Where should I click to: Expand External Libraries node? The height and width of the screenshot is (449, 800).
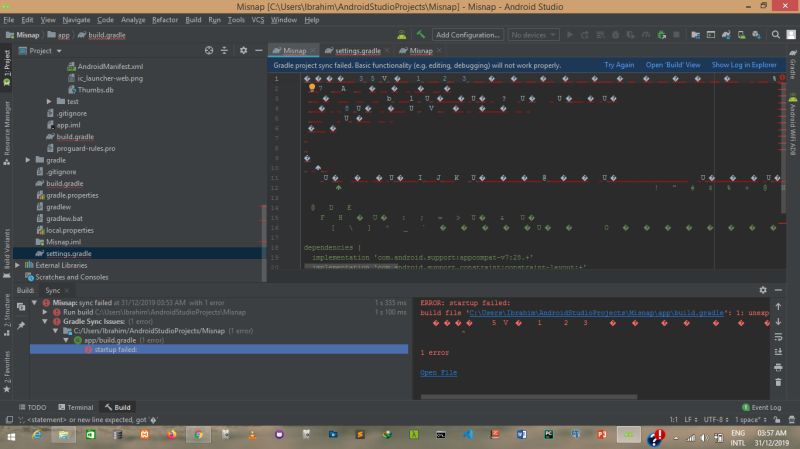(18, 265)
